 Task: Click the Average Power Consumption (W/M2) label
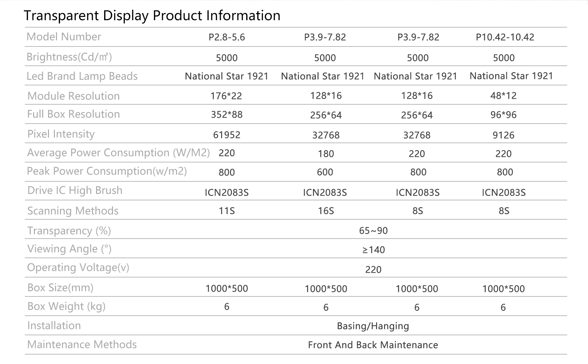[x=119, y=153]
